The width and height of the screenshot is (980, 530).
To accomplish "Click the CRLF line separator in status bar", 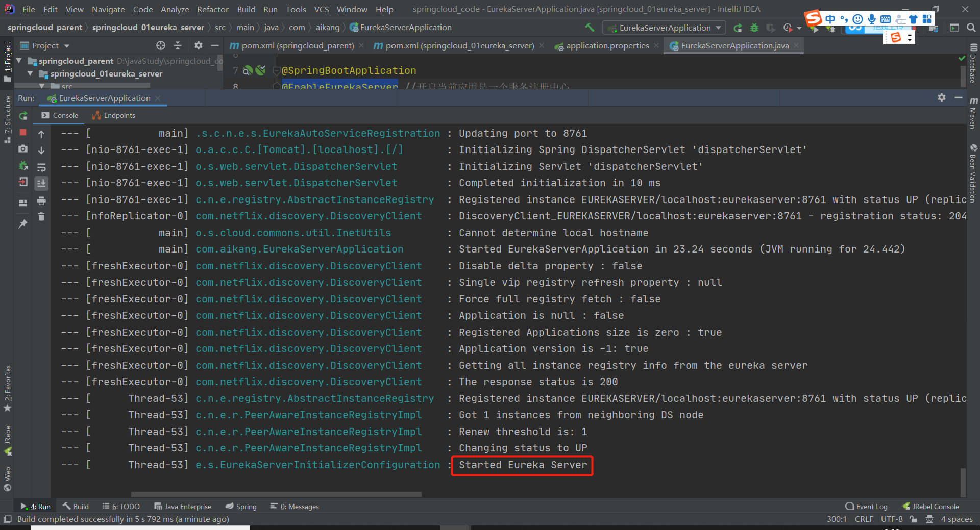I will (x=864, y=519).
